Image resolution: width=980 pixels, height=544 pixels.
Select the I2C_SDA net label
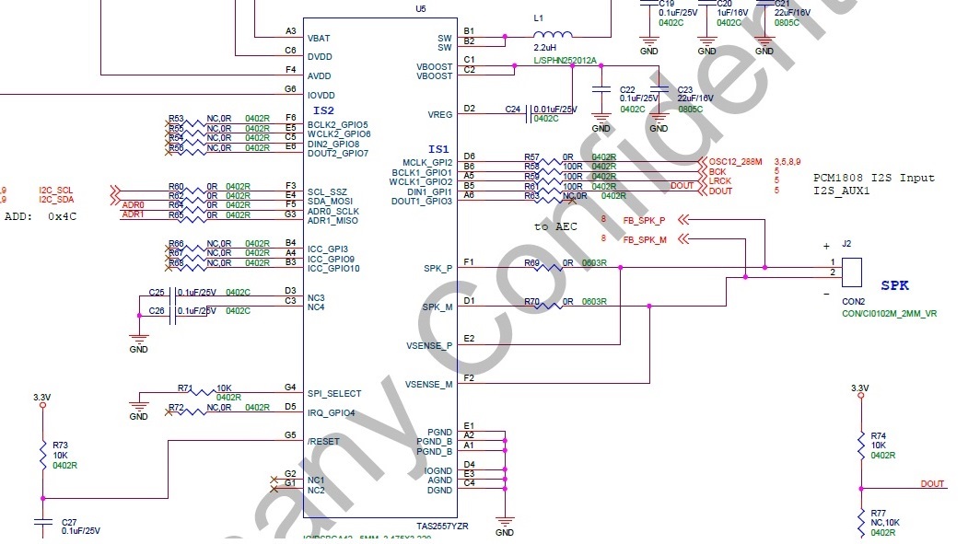click(x=56, y=200)
